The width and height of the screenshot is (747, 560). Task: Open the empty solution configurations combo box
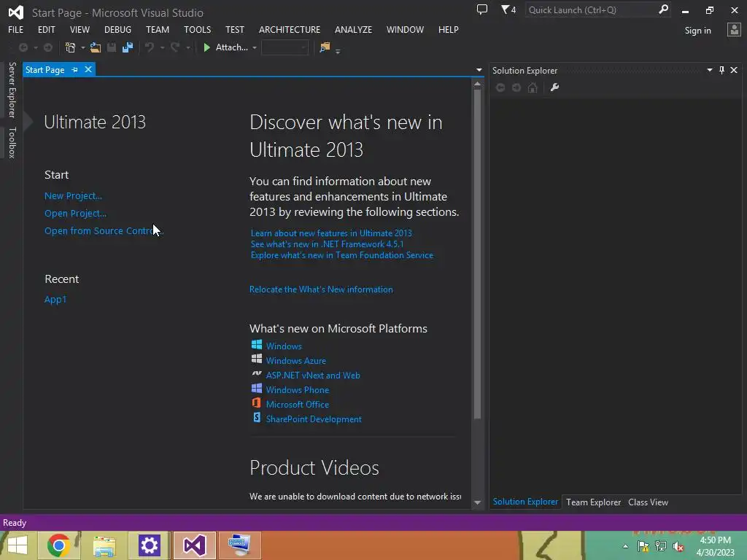[285, 47]
